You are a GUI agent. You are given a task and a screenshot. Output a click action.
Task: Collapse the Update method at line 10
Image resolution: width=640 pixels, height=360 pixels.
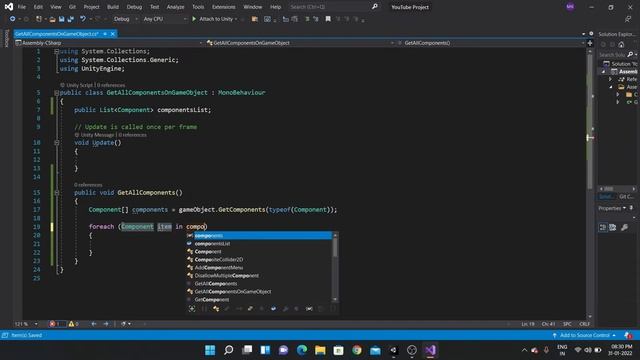pyautogui.click(x=57, y=143)
